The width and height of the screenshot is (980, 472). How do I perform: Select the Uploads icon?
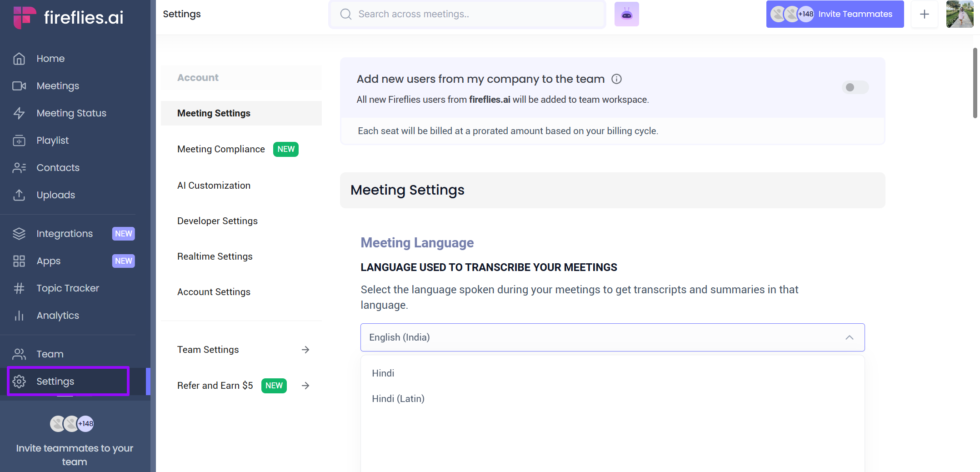click(x=19, y=195)
